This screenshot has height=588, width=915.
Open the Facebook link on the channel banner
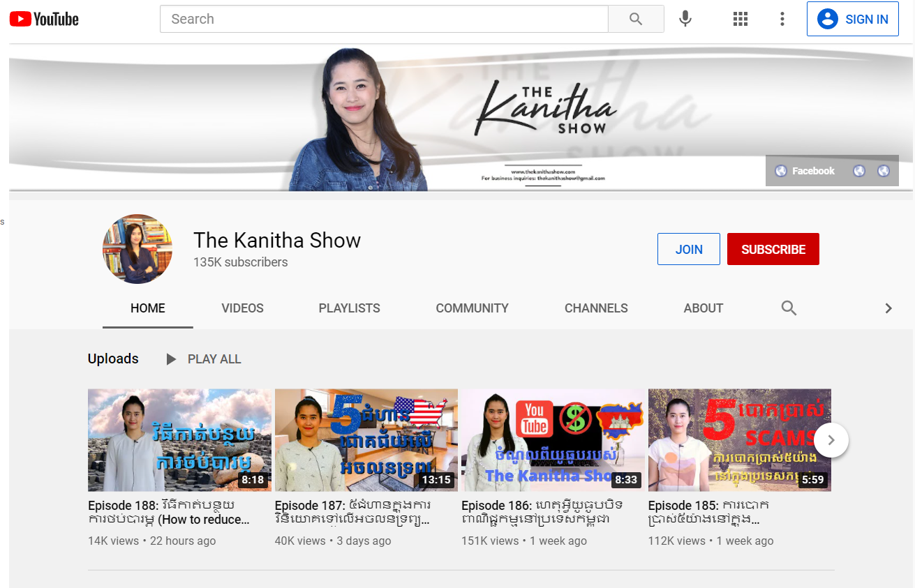coord(804,170)
